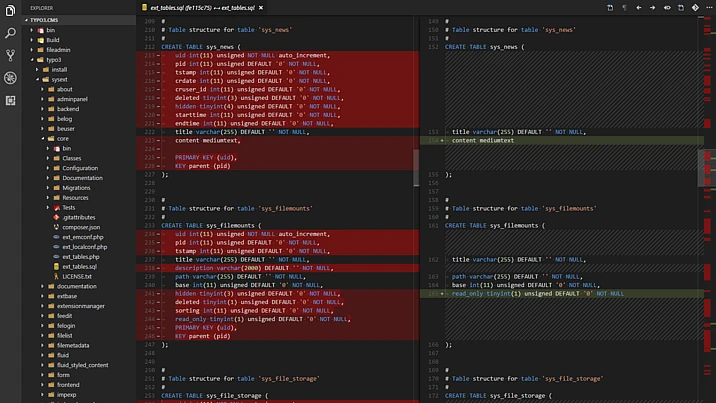Open composer.json in the explorer
716x403 pixels.
coord(81,227)
